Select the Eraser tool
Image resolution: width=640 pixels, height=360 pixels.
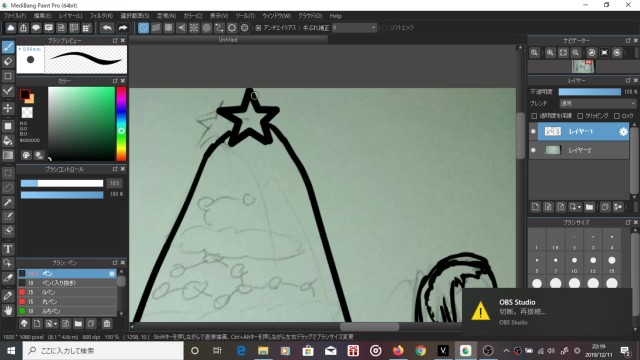coord(8,62)
